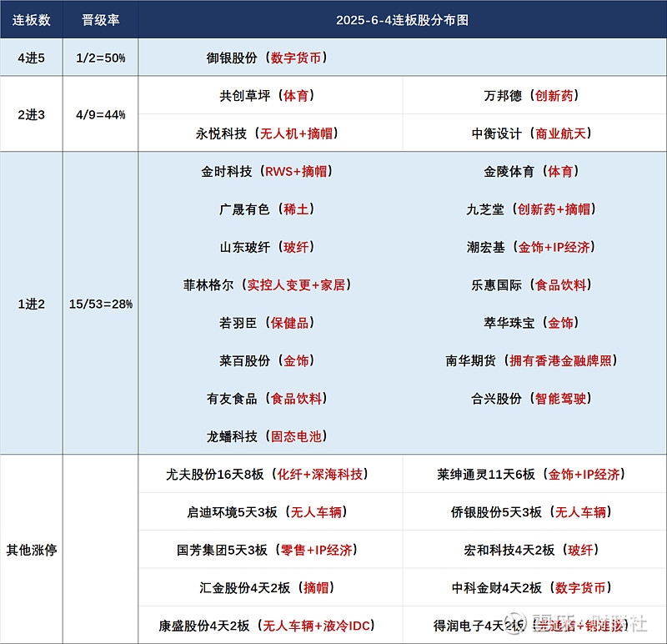Select the 1进2 row label
Image resolution: width=667 pixels, height=644 pixels.
(31, 304)
